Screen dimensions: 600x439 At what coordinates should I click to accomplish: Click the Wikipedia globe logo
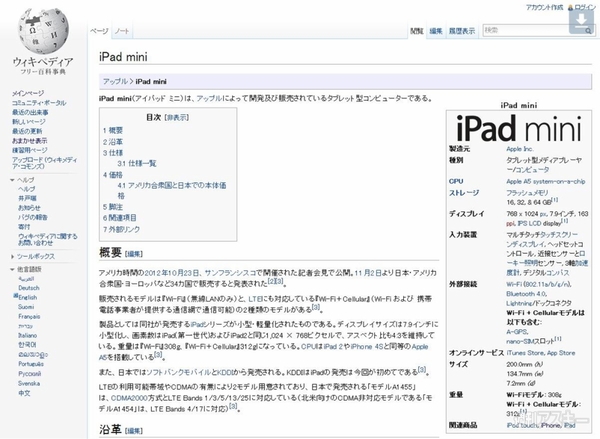click(43, 31)
